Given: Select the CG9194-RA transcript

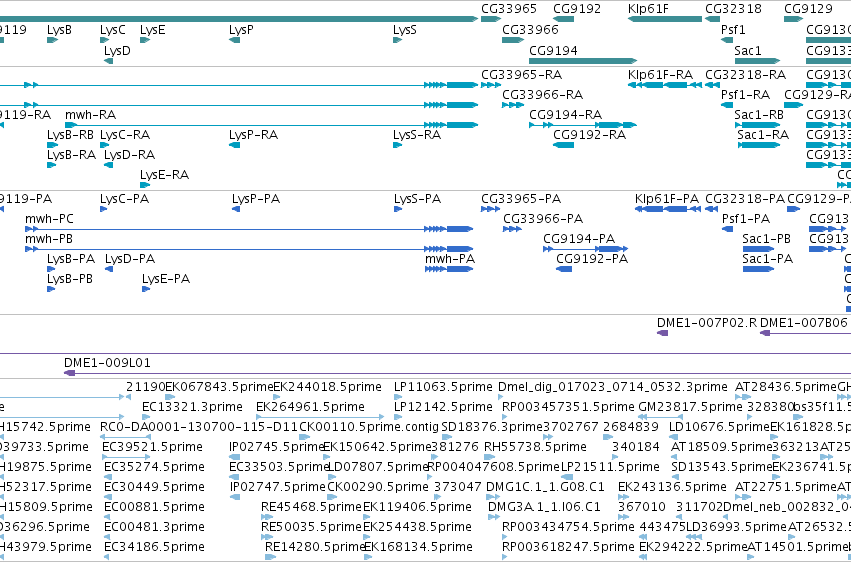Looking at the screenshot, I should (x=583, y=125).
